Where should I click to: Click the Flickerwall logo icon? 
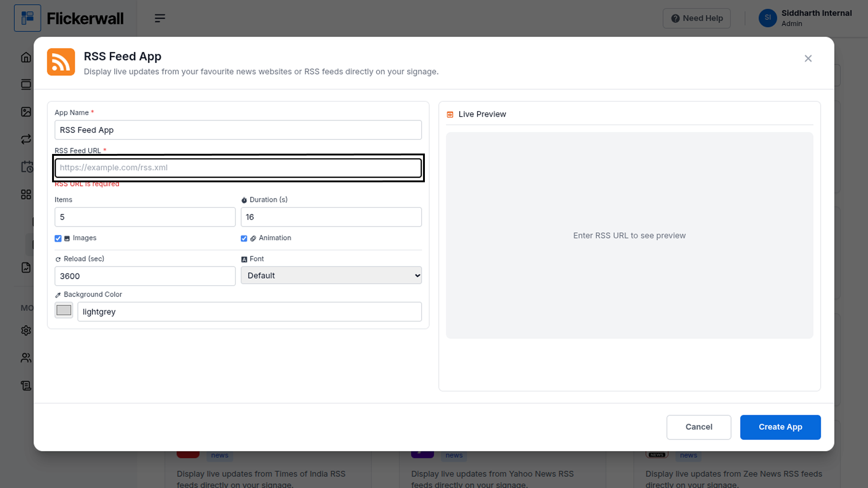click(x=27, y=18)
